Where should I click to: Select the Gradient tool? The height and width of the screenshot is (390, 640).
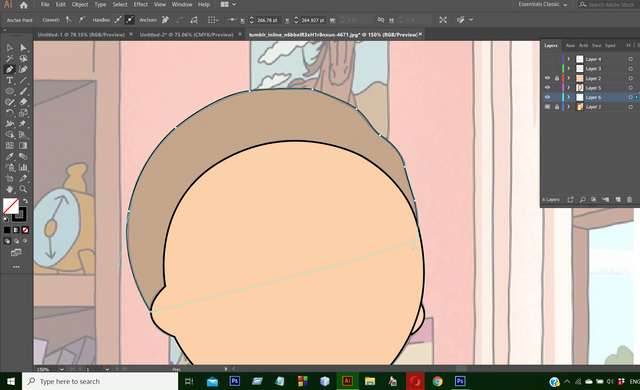point(23,146)
